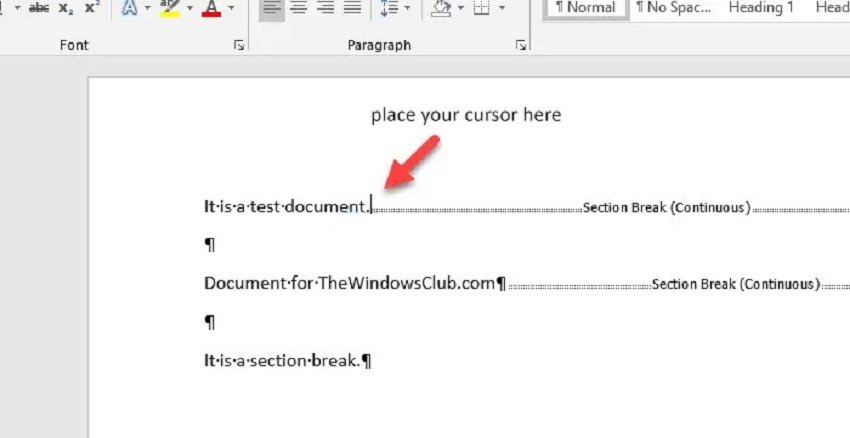
Task: Align text right
Action: [325, 8]
